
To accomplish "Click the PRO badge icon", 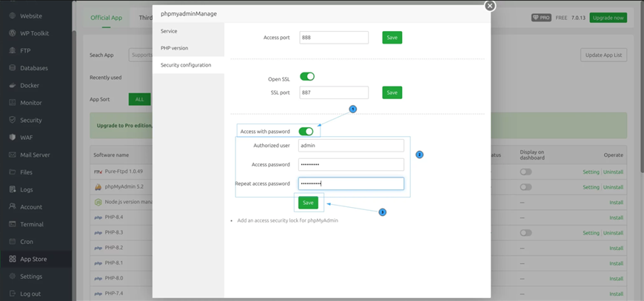I will (x=541, y=18).
